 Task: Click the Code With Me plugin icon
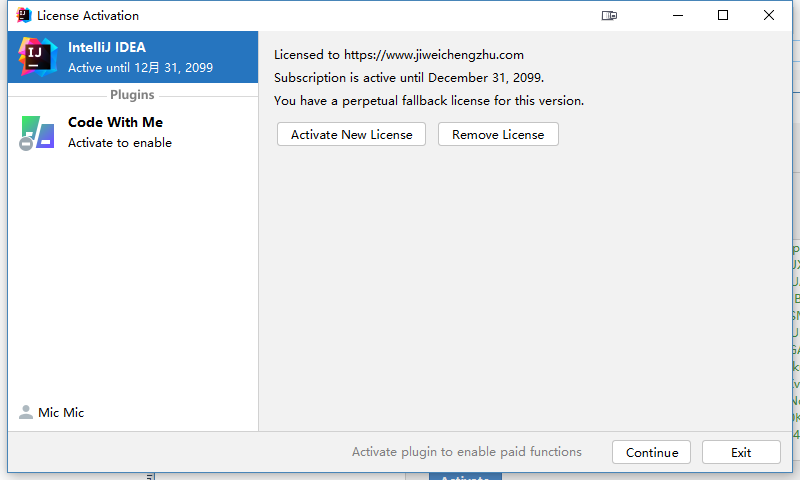[37, 132]
